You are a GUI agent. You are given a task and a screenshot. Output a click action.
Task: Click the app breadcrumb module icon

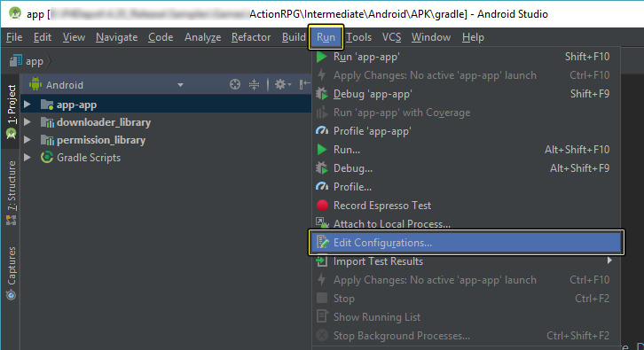point(16,61)
